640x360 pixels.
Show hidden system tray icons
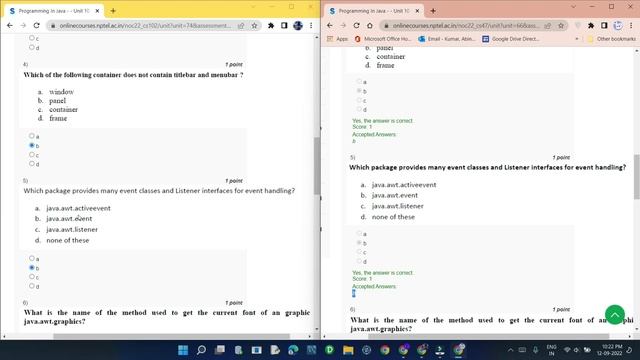(x=510, y=350)
